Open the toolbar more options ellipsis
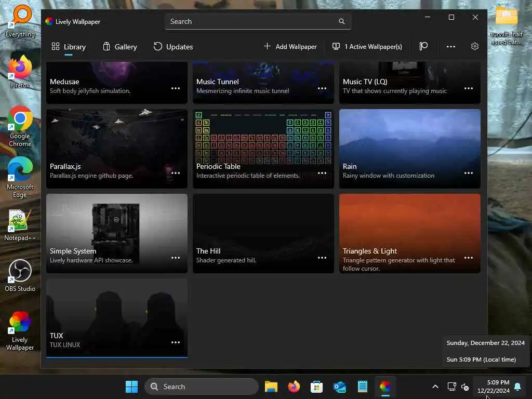Screen dimensions: 532x399 (x=450, y=46)
